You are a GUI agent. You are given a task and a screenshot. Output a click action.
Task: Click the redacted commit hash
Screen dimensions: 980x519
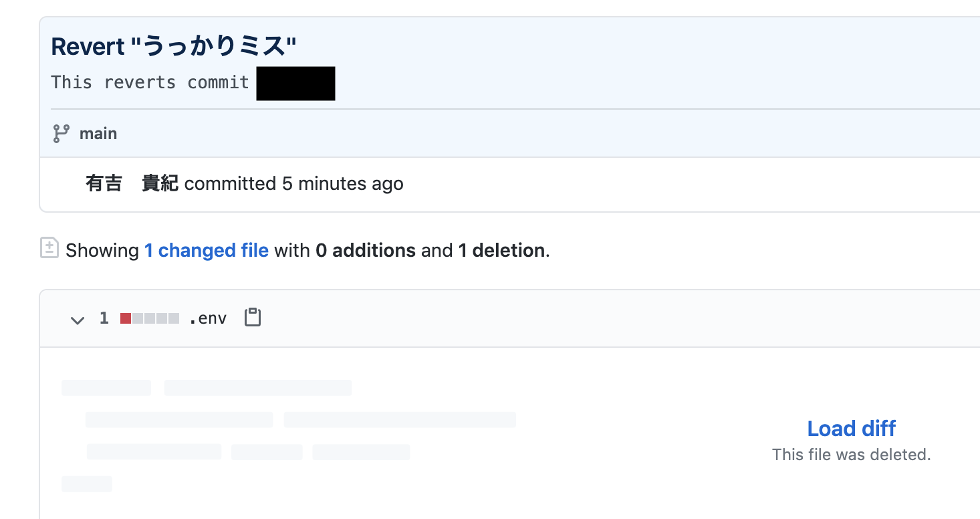(x=295, y=84)
